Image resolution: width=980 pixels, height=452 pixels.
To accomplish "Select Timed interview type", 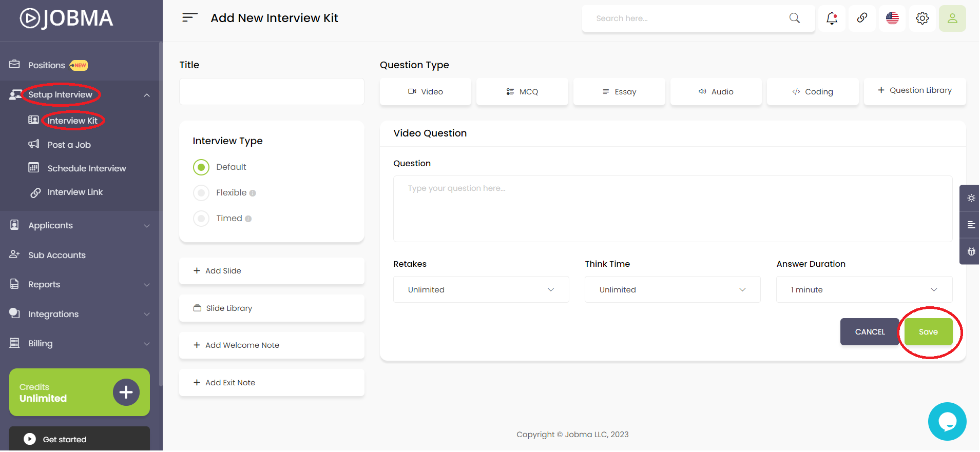I will [x=201, y=219].
